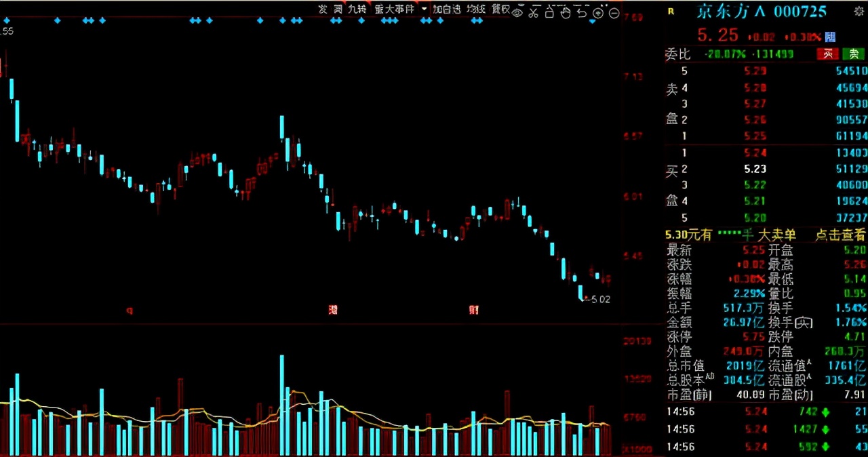868x457 pixels.
Task: Toggle the 均线 moving-average display
Action: coord(475,9)
